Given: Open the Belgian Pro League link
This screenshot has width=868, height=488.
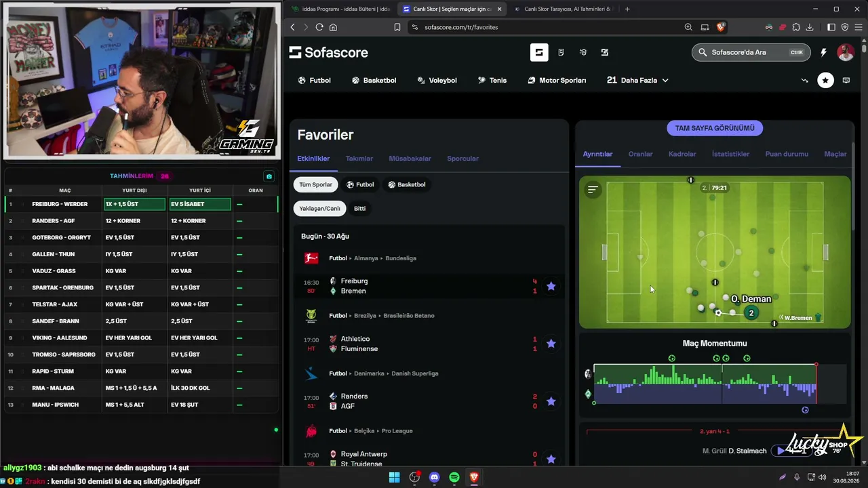Looking at the screenshot, I should [397, 431].
